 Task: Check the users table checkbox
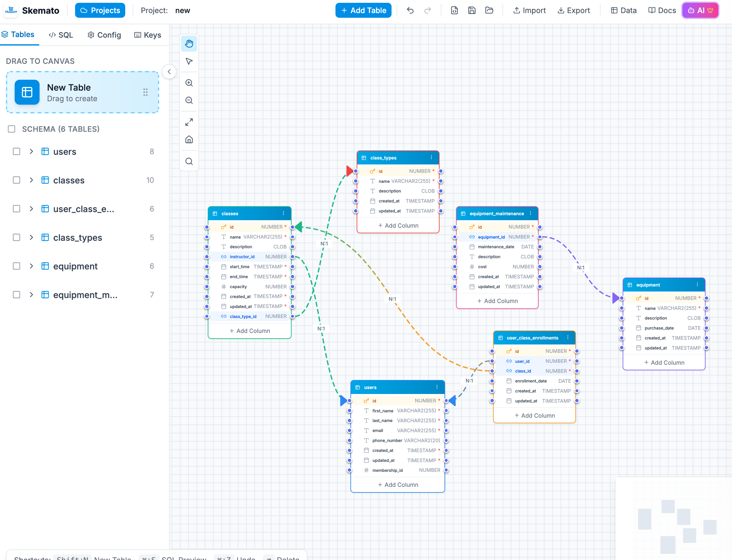tap(16, 152)
